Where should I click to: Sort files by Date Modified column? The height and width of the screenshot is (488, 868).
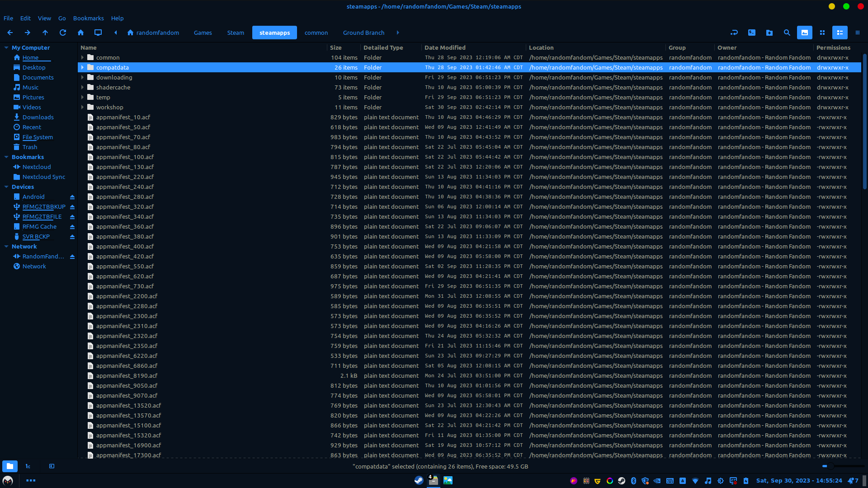[x=445, y=47]
